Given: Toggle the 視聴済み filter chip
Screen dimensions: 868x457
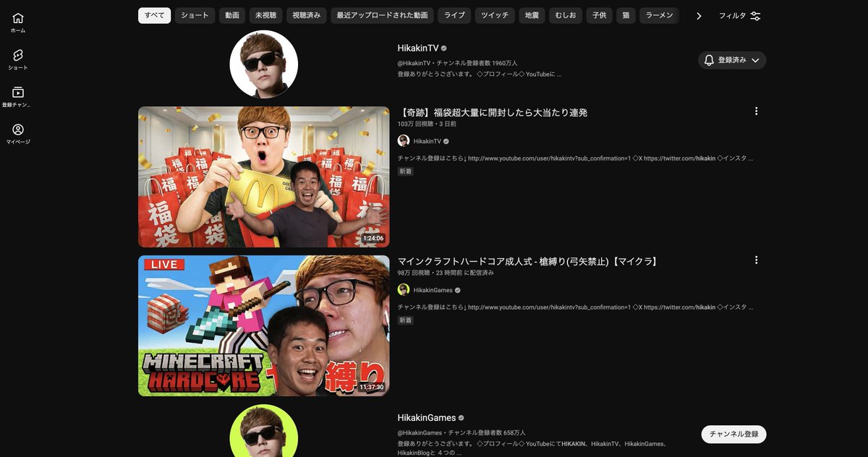Looking at the screenshot, I should coord(306,14).
